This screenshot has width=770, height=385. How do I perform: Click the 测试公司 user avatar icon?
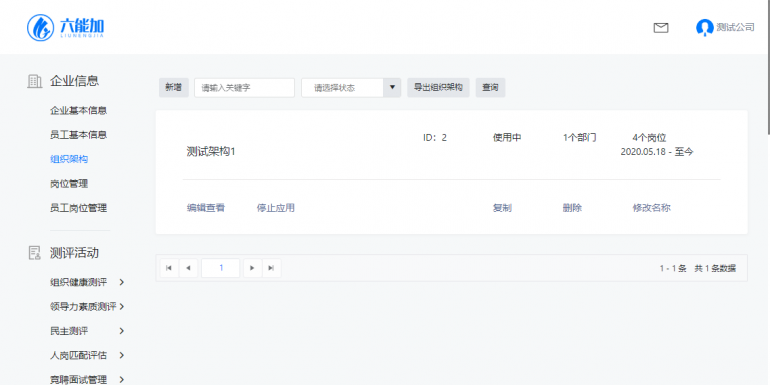point(705,28)
